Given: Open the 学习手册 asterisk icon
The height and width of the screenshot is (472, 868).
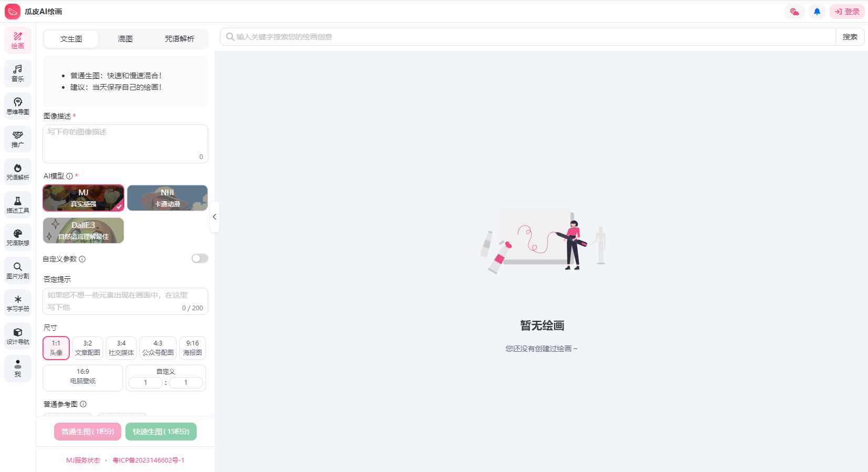Looking at the screenshot, I should (18, 303).
